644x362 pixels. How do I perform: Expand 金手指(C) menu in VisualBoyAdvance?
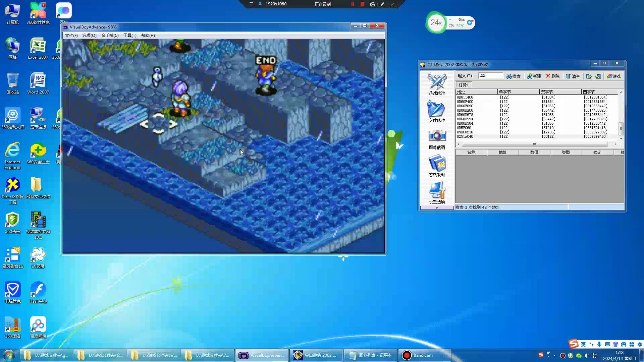pos(110,35)
